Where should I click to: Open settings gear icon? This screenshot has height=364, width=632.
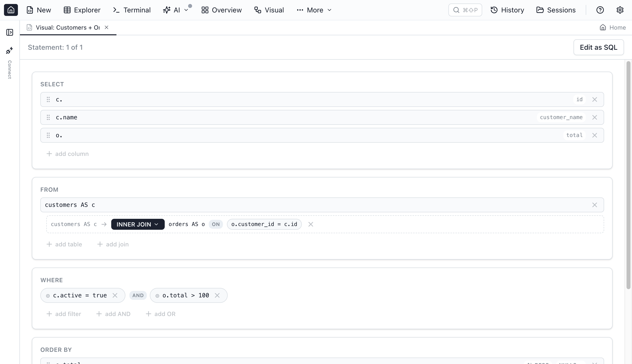(620, 10)
